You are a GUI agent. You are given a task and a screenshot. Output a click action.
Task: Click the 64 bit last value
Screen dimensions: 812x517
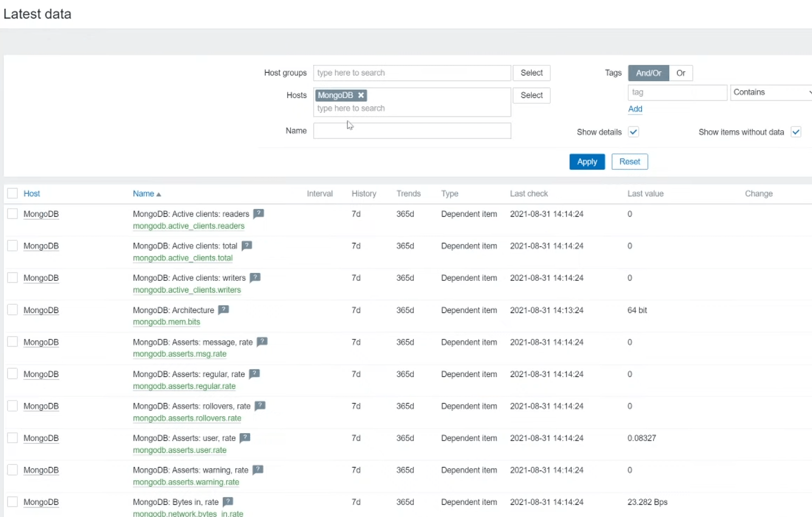click(x=637, y=310)
